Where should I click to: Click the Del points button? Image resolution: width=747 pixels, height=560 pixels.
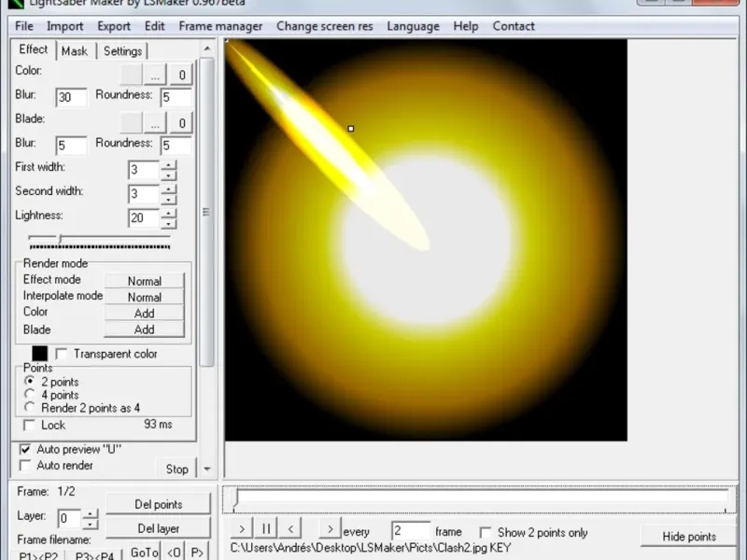(x=158, y=504)
